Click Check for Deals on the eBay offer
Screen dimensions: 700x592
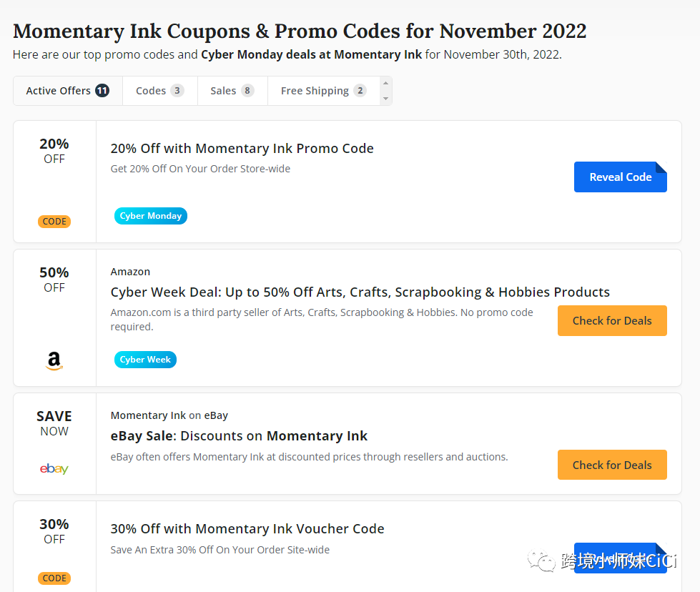[612, 465]
